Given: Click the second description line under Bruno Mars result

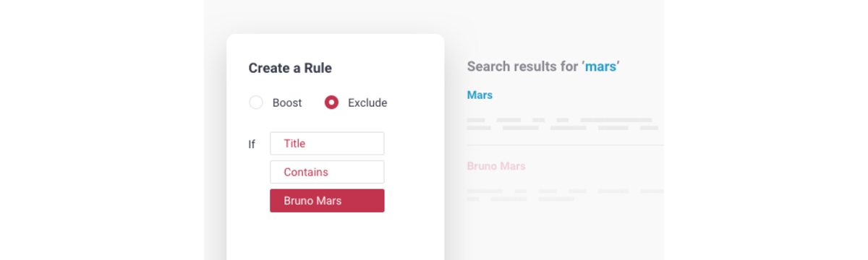Looking at the screenshot, I should click(521, 199).
